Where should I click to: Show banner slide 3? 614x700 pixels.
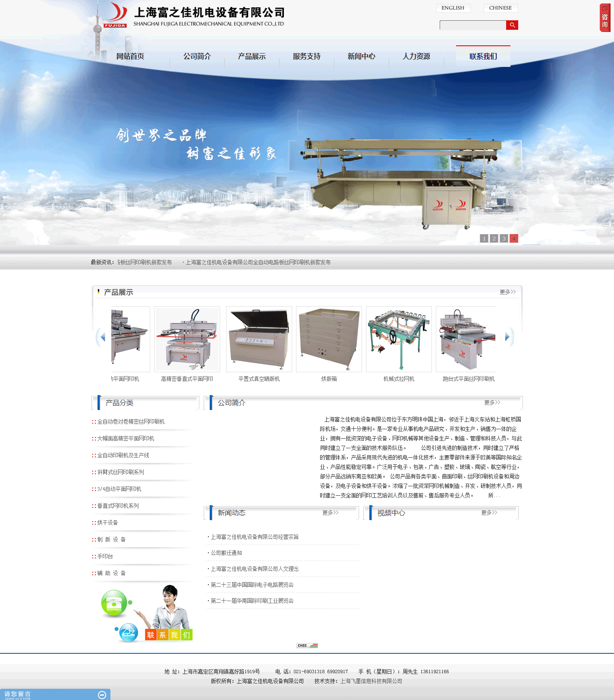click(504, 238)
